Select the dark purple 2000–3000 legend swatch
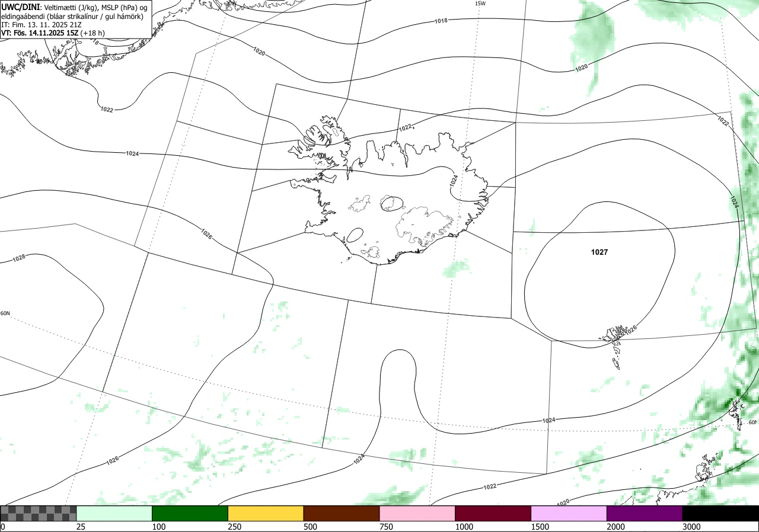Viewport: 759px width, 532px height. (645, 513)
